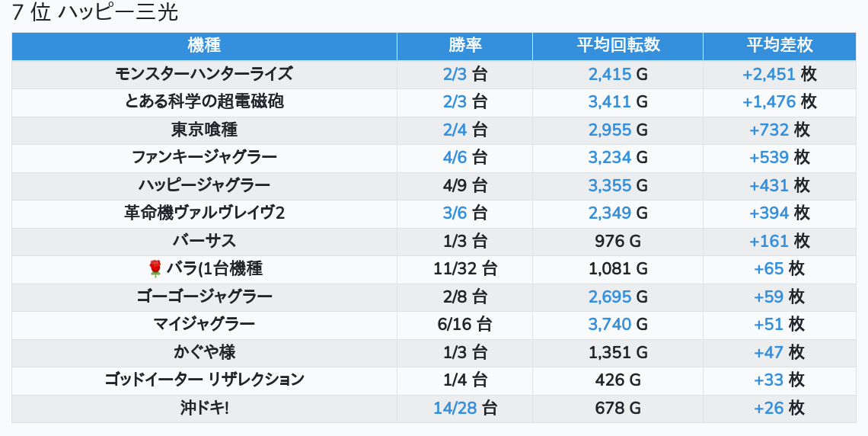Select 革命機ヴァルヴレイヴ2 in the table
This screenshot has width=868, height=436.
coord(204,213)
